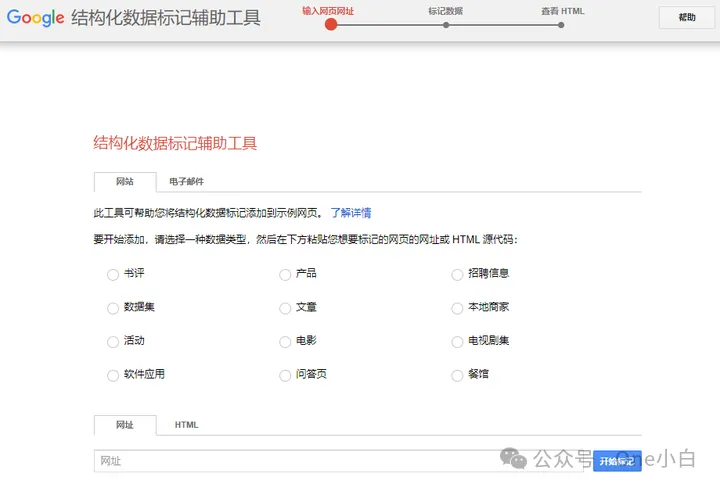Viewport: 720px width, 488px height.
Task: Select the 餐馆 radio option
Action: point(457,375)
